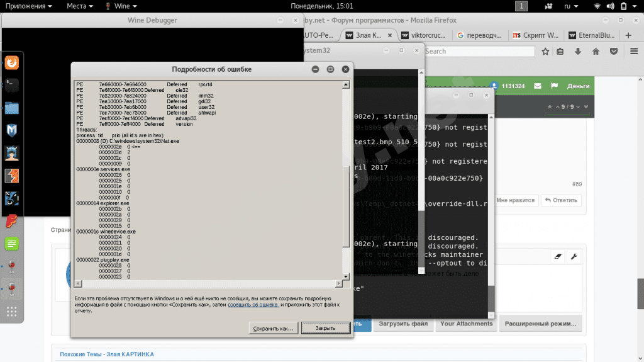
Task: Open the forum messages envelope icon
Action: [538, 86]
